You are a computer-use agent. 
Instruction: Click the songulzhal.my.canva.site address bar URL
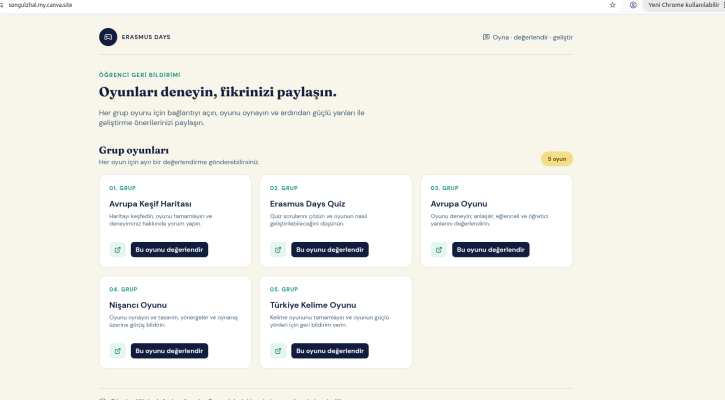[x=40, y=5]
